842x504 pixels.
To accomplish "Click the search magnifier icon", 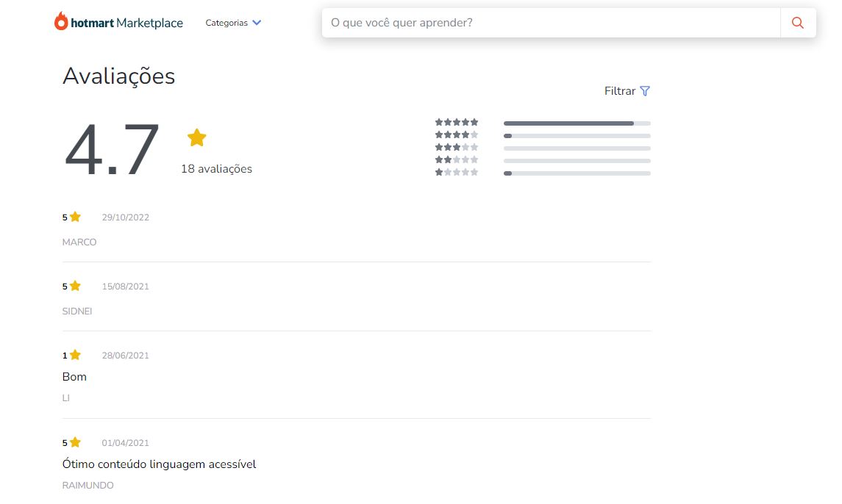I will click(798, 23).
